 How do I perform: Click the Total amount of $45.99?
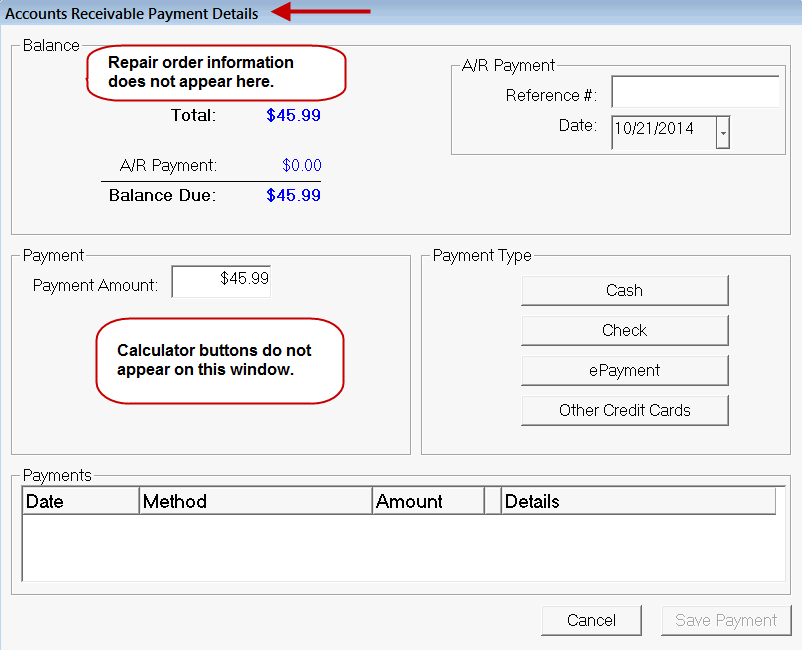click(x=293, y=115)
